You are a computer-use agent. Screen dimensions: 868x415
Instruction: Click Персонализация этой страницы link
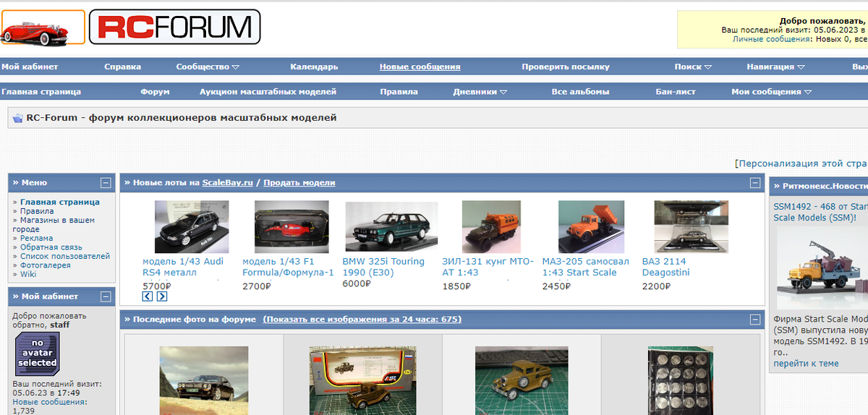click(x=801, y=163)
